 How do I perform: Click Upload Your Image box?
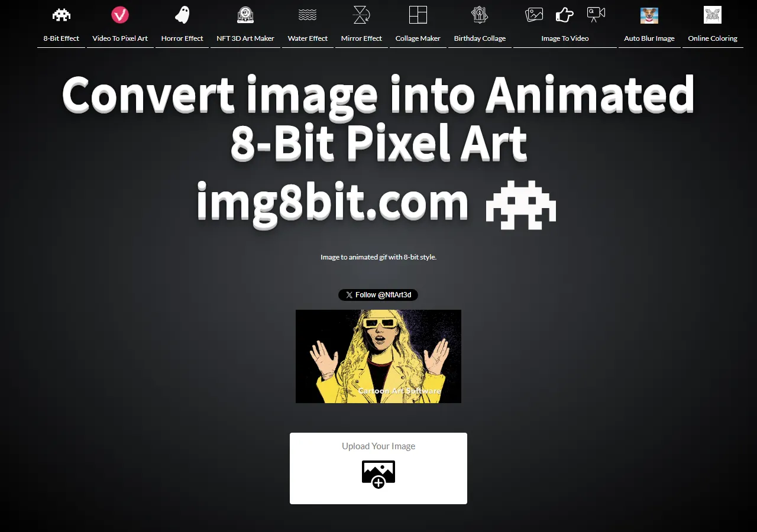[x=378, y=468]
